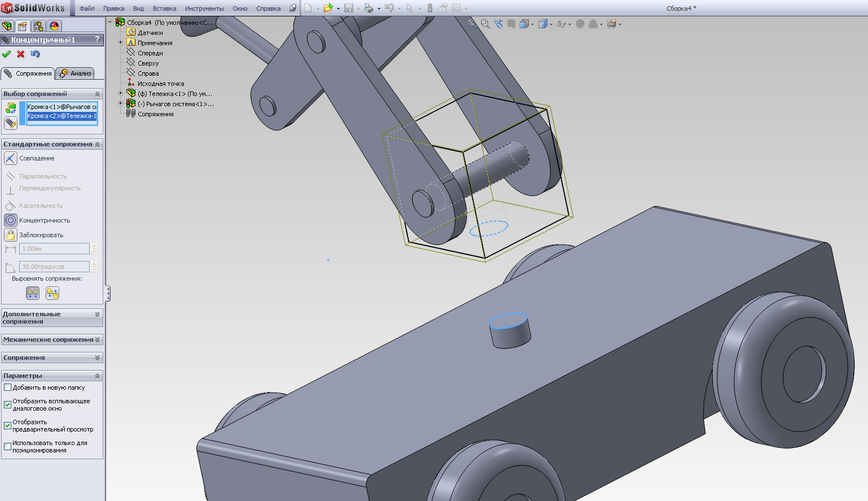The width and height of the screenshot is (868, 501).
Task: Click the View Settings monitor icon
Action: pyautogui.click(x=612, y=24)
